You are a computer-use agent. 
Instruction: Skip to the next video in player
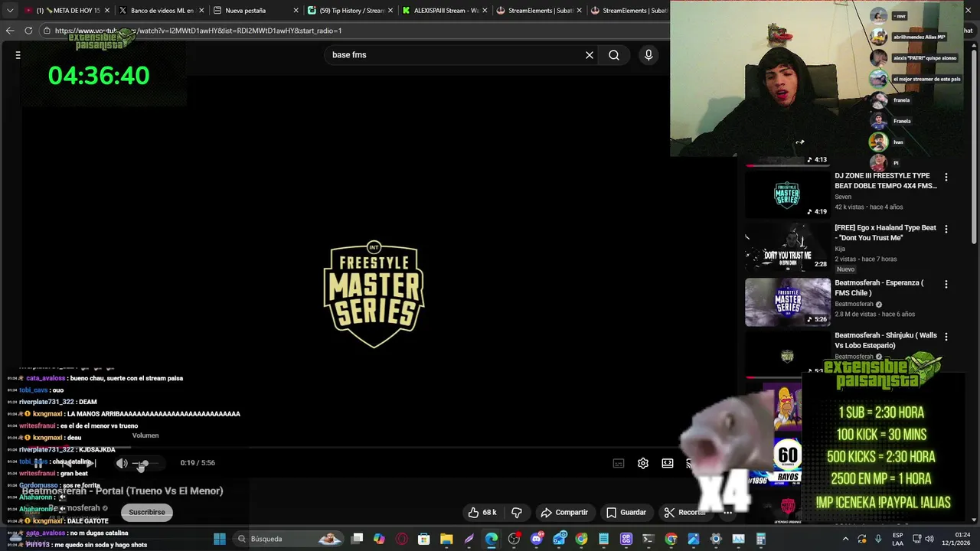90,463
